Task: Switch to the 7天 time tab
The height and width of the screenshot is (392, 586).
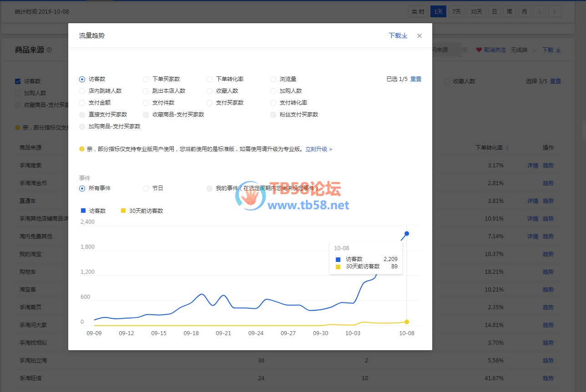Action: [456, 12]
